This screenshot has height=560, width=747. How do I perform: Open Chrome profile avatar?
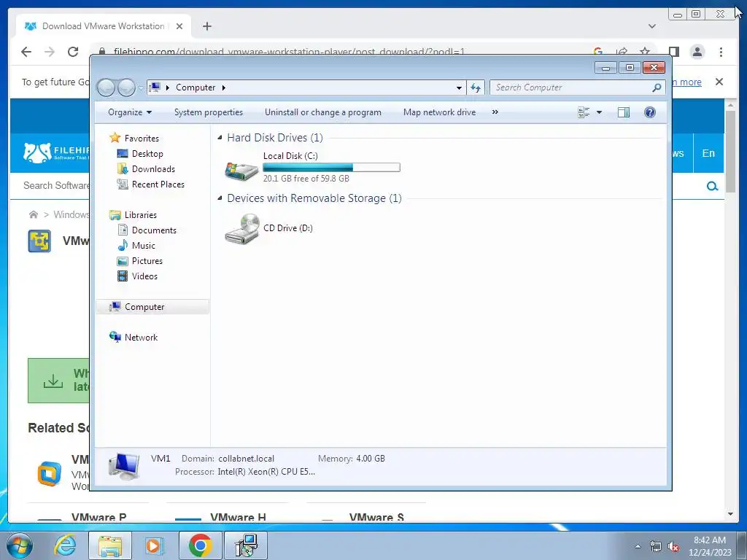point(697,52)
